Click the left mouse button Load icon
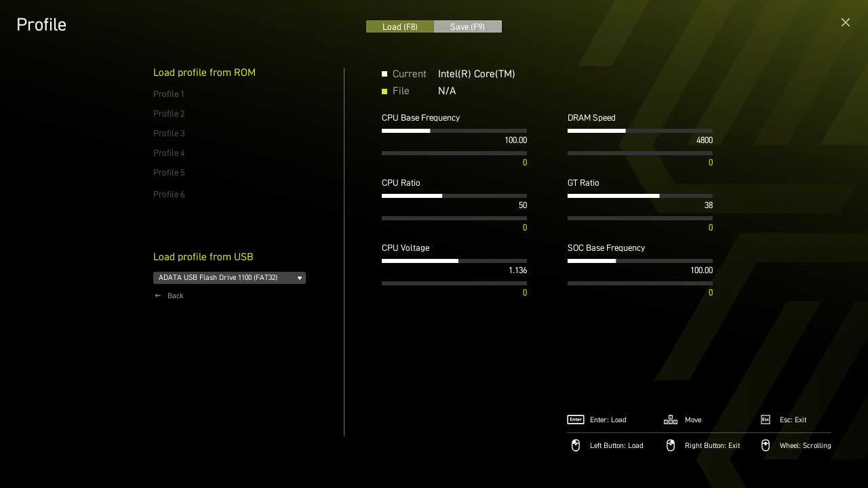This screenshot has height=488, width=868. pos(576,445)
